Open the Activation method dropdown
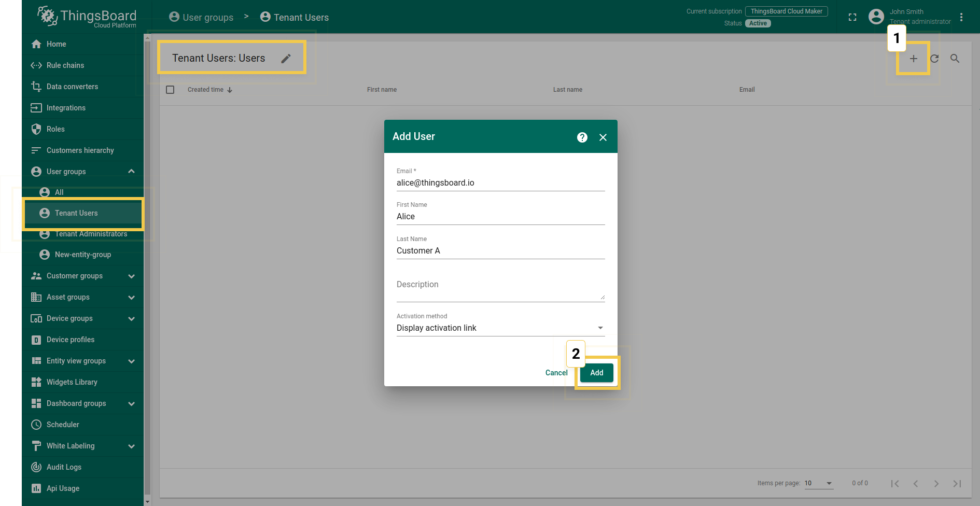The image size is (980, 506). pyautogui.click(x=500, y=328)
